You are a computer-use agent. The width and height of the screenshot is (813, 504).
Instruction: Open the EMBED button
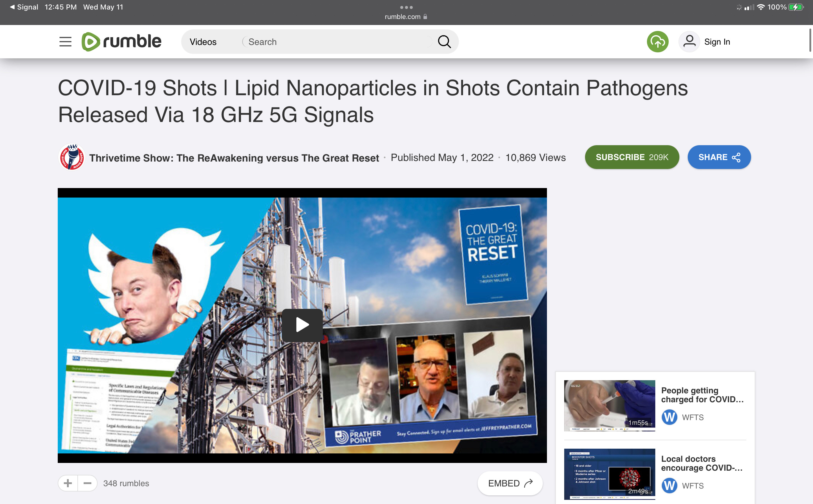[510, 483]
